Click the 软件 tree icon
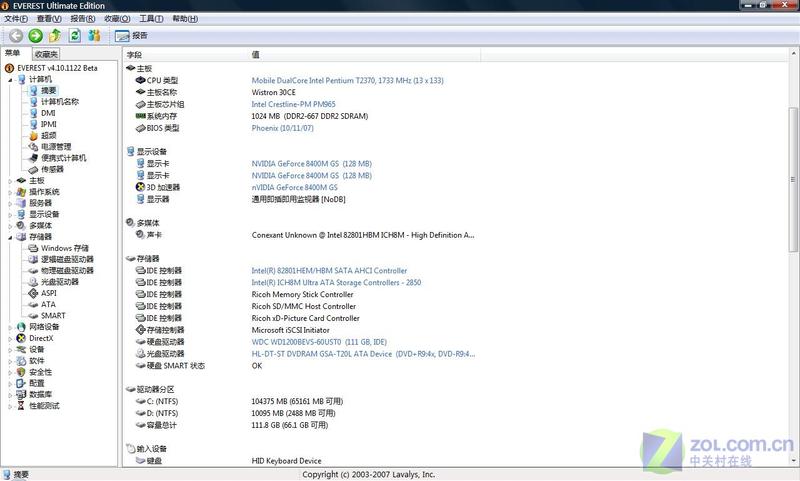800x481 pixels. [21, 361]
